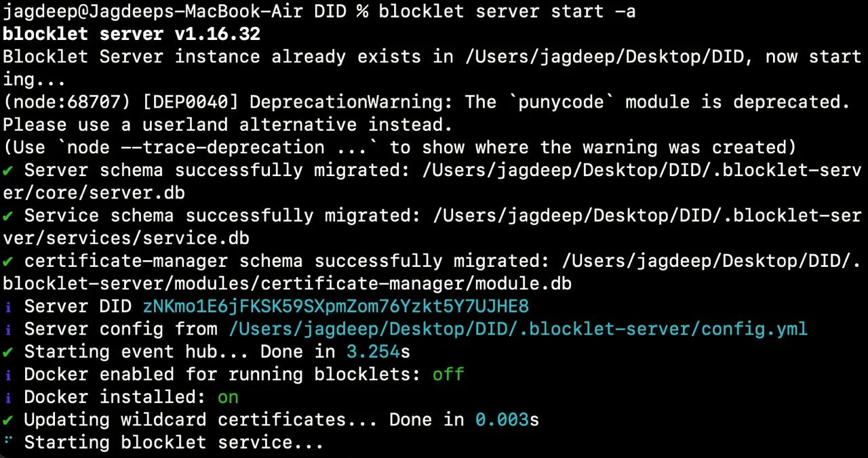This screenshot has width=868, height=458.
Task: Click the config.yml path in Server config line
Action: [x=518, y=329]
